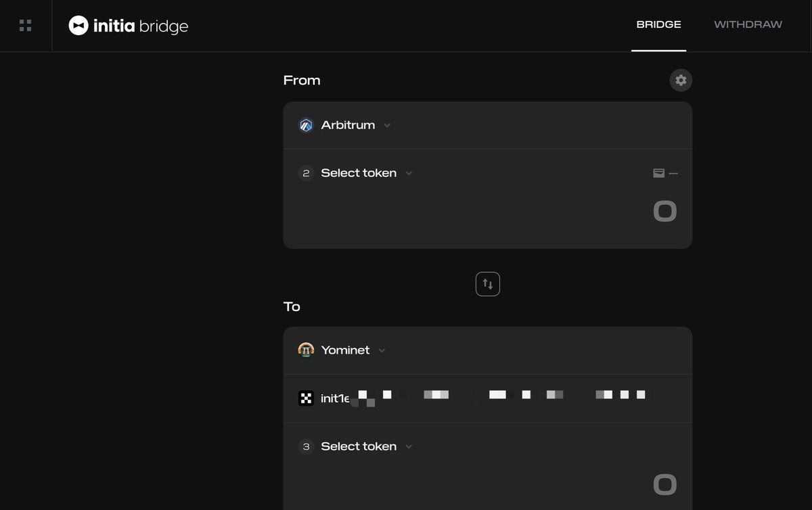Click the wallet balance icon
This screenshot has width=812, height=510.
click(x=658, y=173)
